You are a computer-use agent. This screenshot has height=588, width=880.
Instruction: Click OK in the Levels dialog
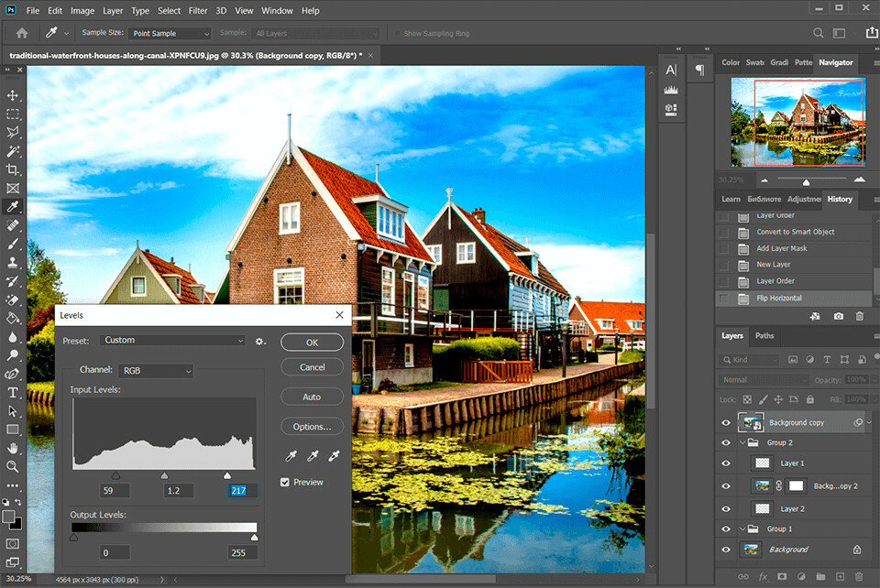tap(312, 342)
